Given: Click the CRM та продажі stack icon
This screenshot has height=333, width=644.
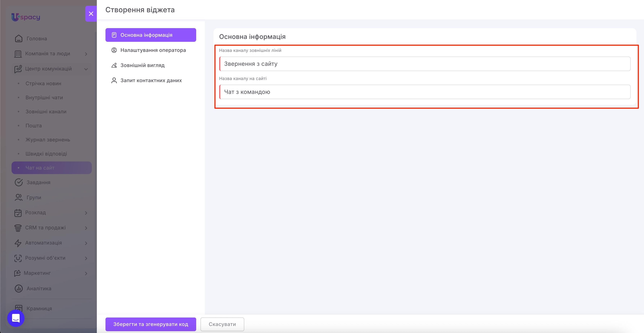Looking at the screenshot, I should pos(18,228).
